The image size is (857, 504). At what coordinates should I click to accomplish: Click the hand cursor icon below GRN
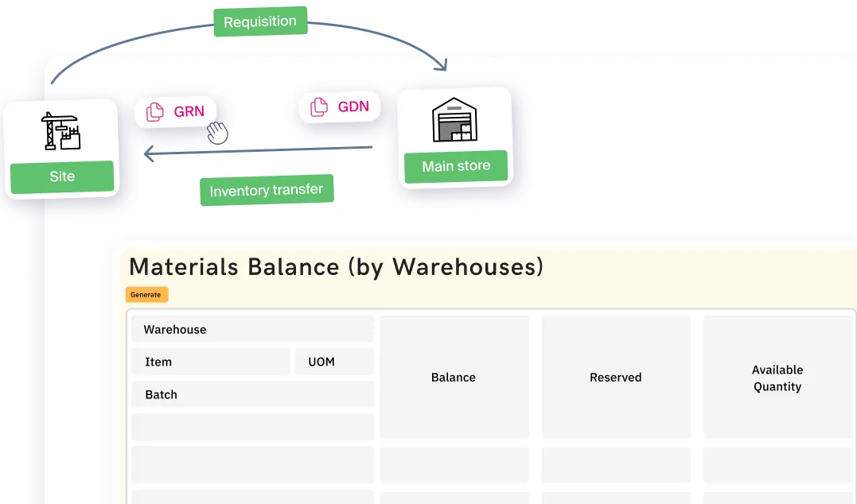(x=216, y=133)
